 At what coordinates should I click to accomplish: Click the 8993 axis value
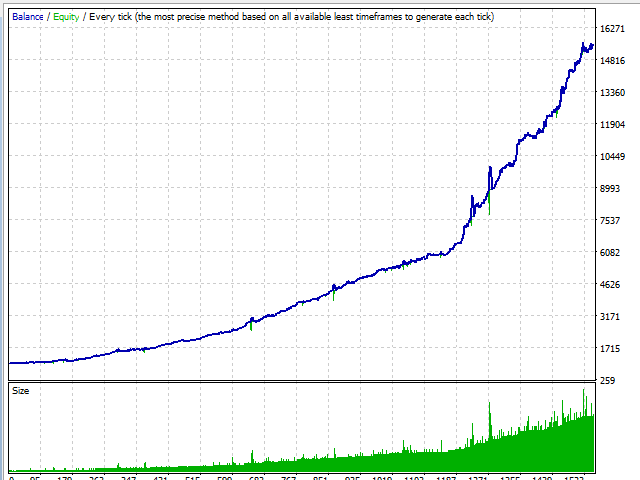[610, 189]
